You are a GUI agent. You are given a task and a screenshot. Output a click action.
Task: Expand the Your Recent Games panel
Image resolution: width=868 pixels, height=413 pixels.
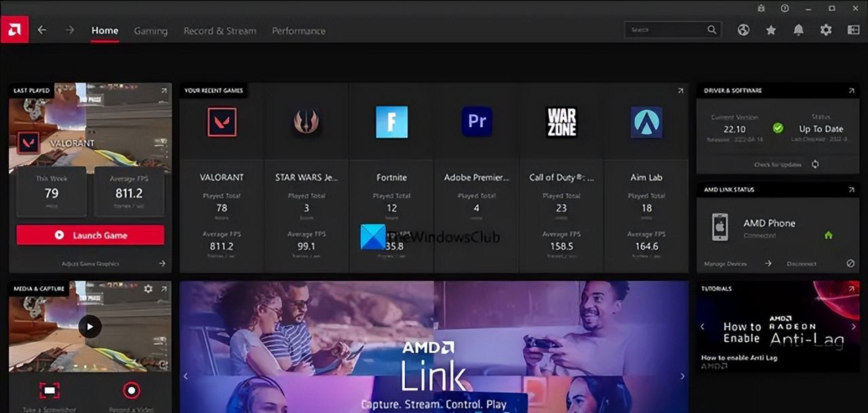click(680, 91)
